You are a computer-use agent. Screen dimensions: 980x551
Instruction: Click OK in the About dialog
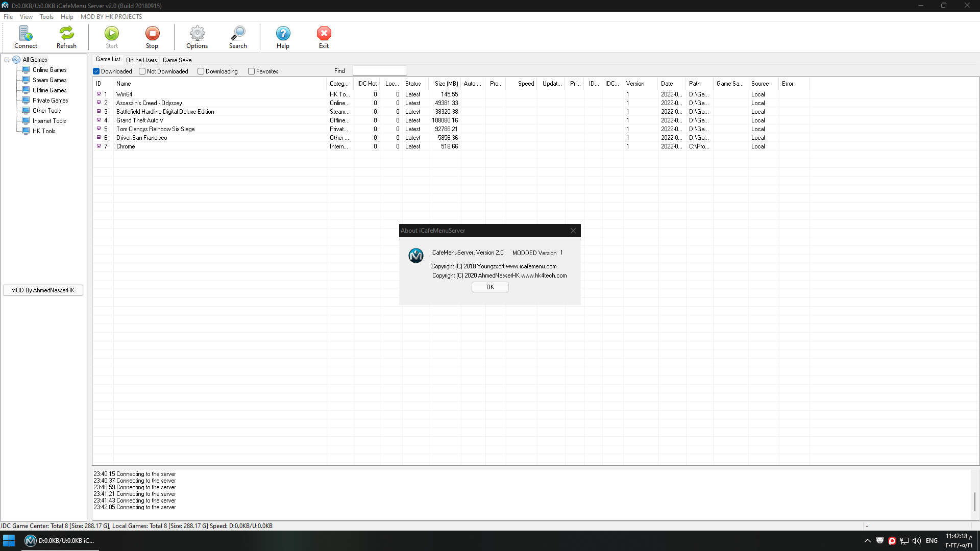pyautogui.click(x=490, y=287)
